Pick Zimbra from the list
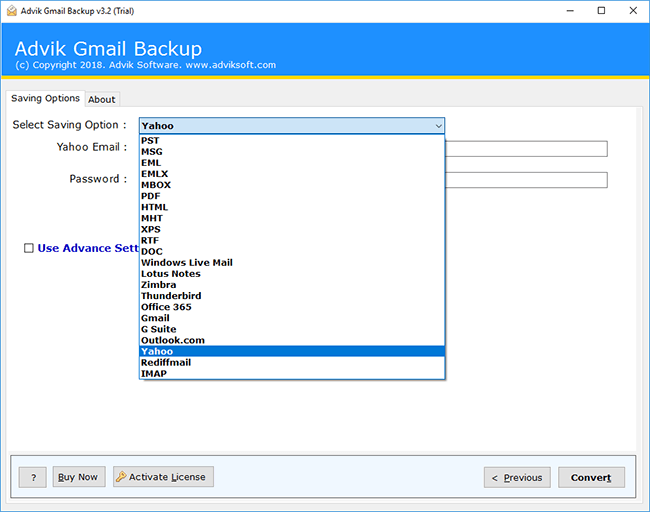The width and height of the screenshot is (650, 512). pos(292,285)
